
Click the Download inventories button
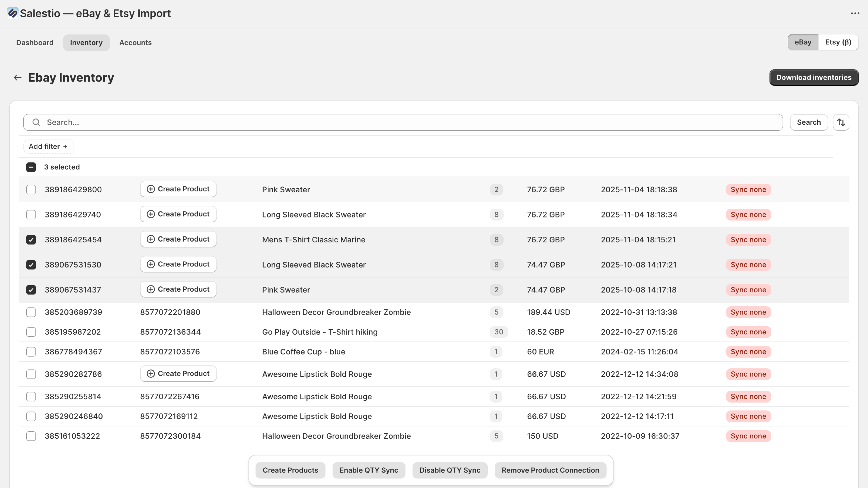(813, 78)
